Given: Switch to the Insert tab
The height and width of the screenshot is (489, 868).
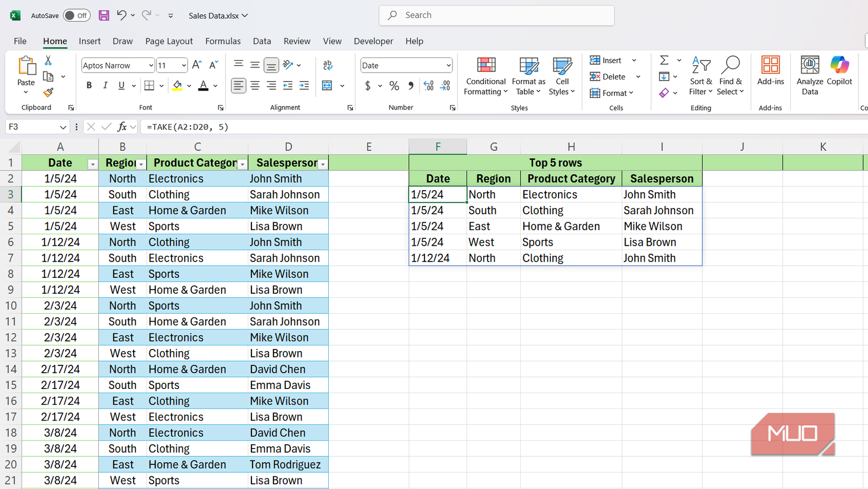Looking at the screenshot, I should pyautogui.click(x=89, y=41).
